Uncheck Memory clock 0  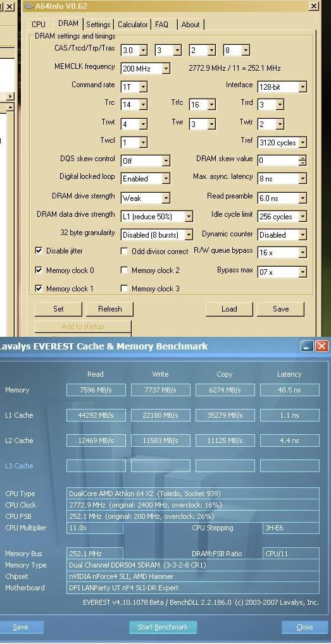pos(39,270)
